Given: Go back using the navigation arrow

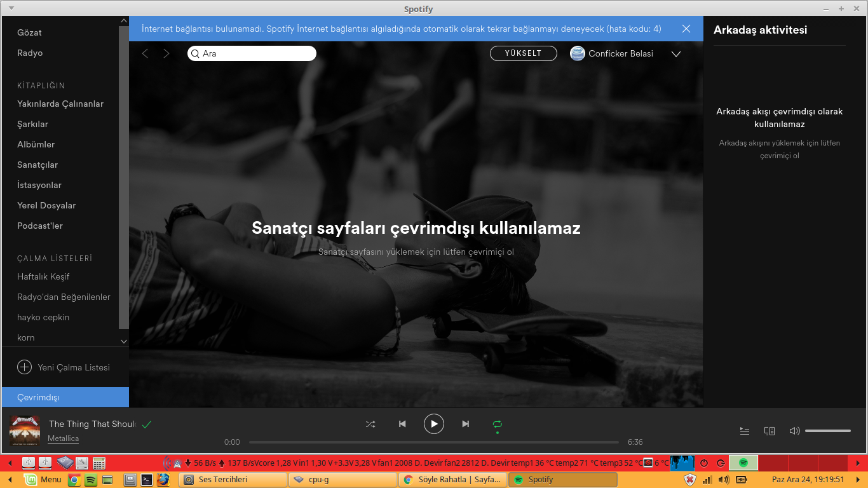Looking at the screenshot, I should click(145, 53).
